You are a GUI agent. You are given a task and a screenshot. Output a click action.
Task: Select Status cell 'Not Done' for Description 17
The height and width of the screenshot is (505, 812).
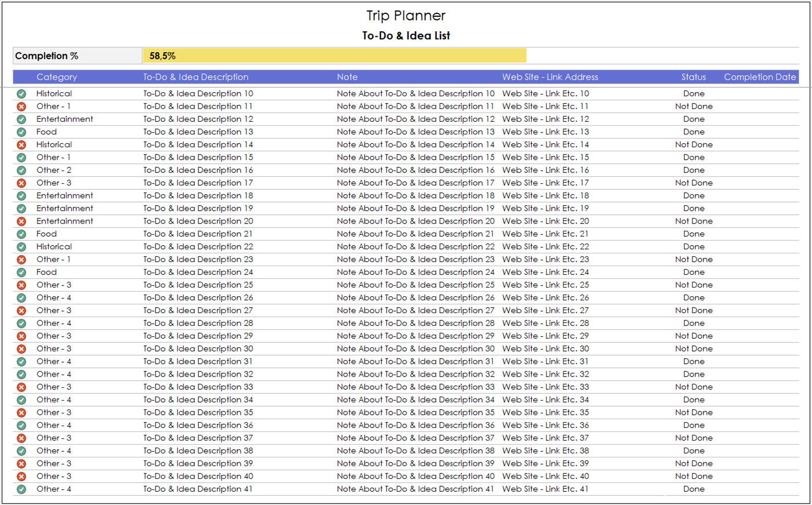693,183
